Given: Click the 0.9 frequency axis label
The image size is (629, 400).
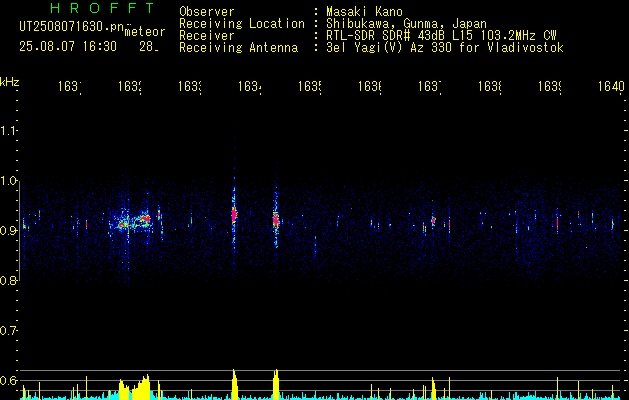Looking at the screenshot, I should point(8,230).
